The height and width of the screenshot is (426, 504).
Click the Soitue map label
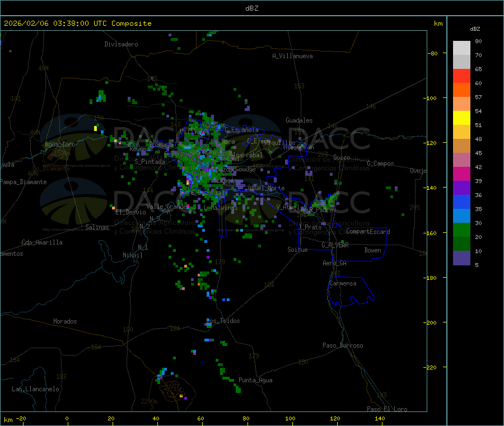[x=297, y=250]
